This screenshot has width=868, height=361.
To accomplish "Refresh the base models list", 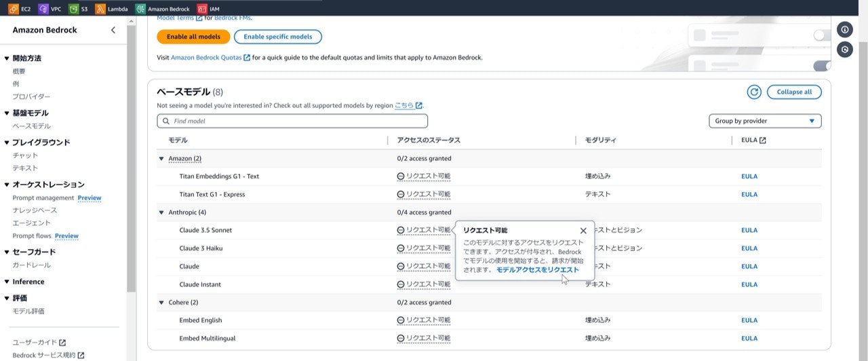I will 754,92.
